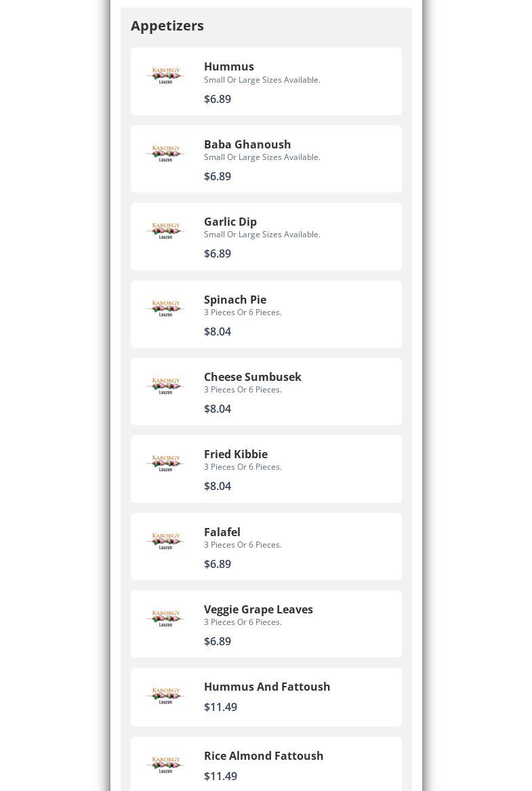Select Veggie Grape Leaves title
The width and height of the screenshot is (532, 791).
[258, 609]
